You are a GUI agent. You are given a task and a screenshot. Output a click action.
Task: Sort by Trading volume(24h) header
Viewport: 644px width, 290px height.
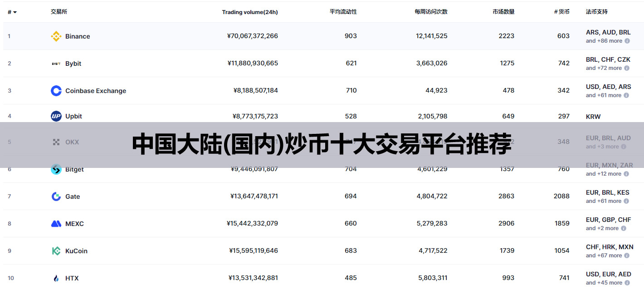pyautogui.click(x=250, y=12)
